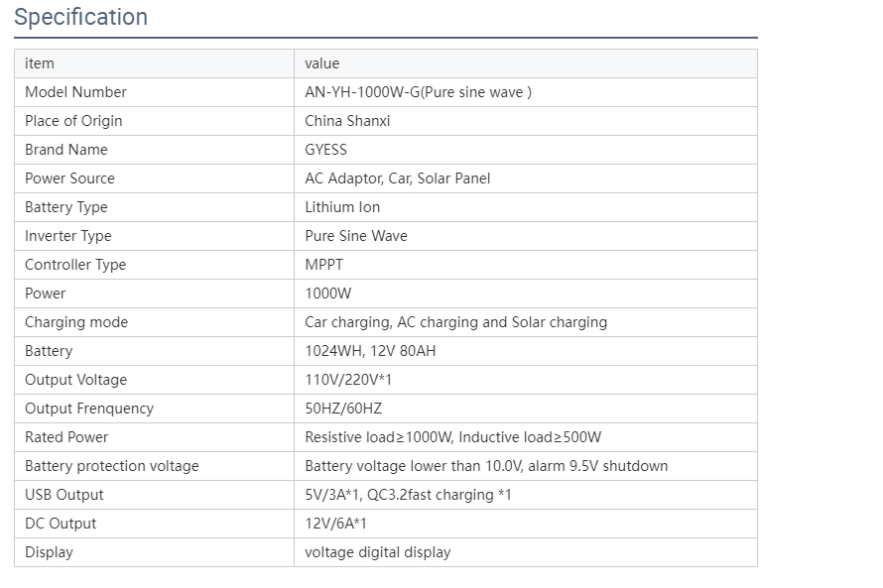Select the AN-YH-1000W-G model number value
The width and height of the screenshot is (883, 588).
coord(418,92)
